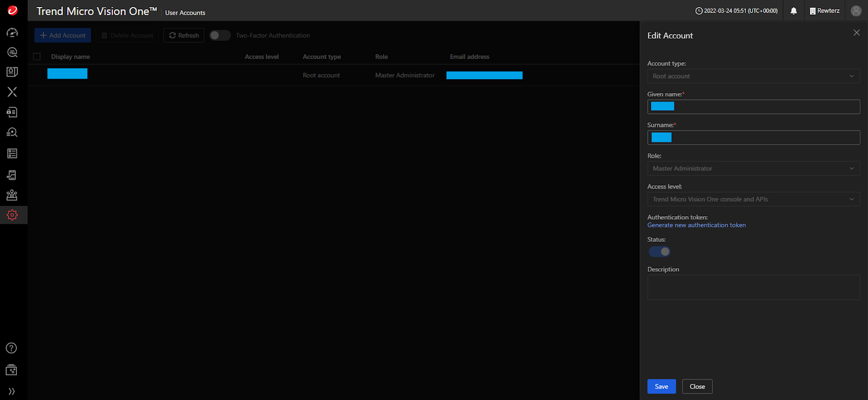Toggle the account Status switch

tap(660, 251)
